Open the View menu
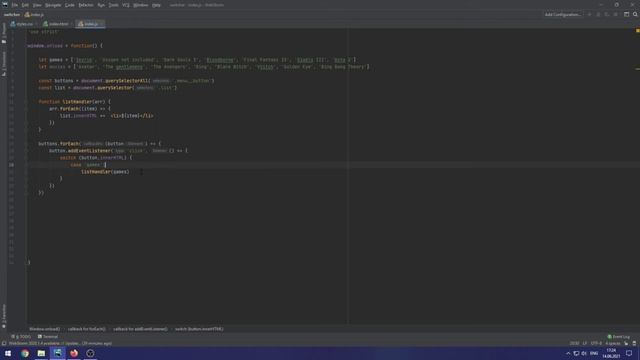 click(x=37, y=5)
